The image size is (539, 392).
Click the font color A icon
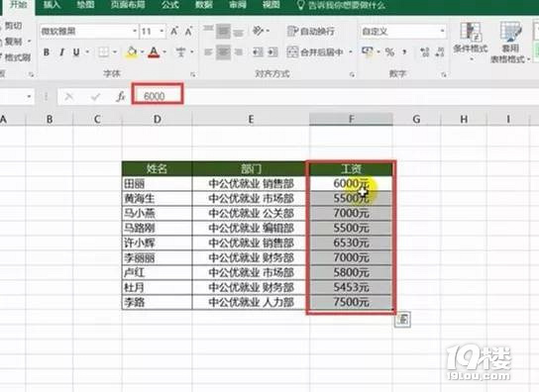tap(154, 51)
